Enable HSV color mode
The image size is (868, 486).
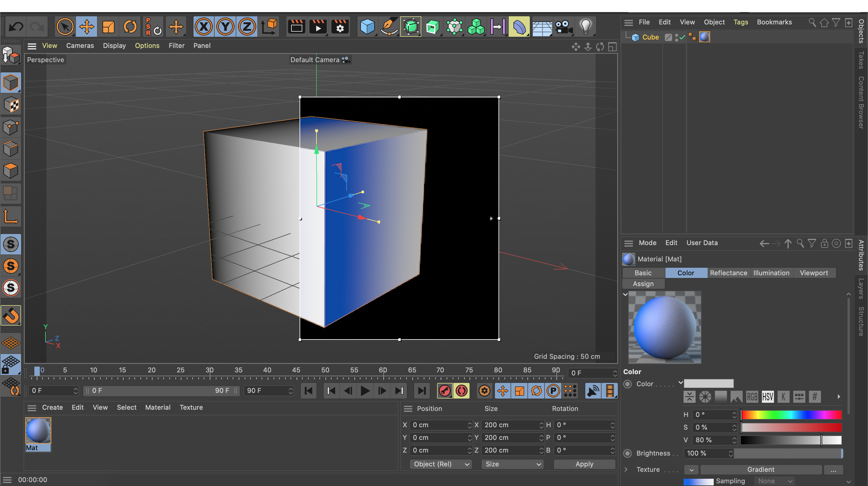(x=767, y=397)
